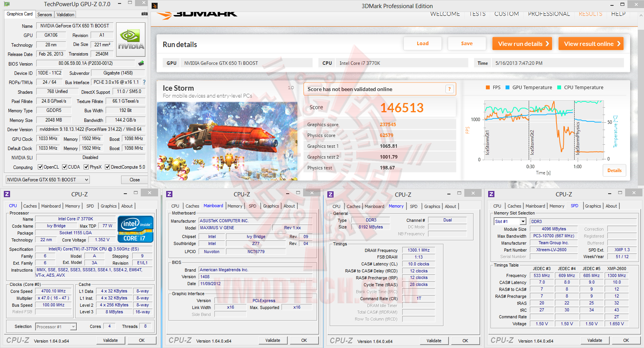Open the Slot #1 memory slot dropdown
The width and height of the screenshot is (644, 348).
point(510,221)
